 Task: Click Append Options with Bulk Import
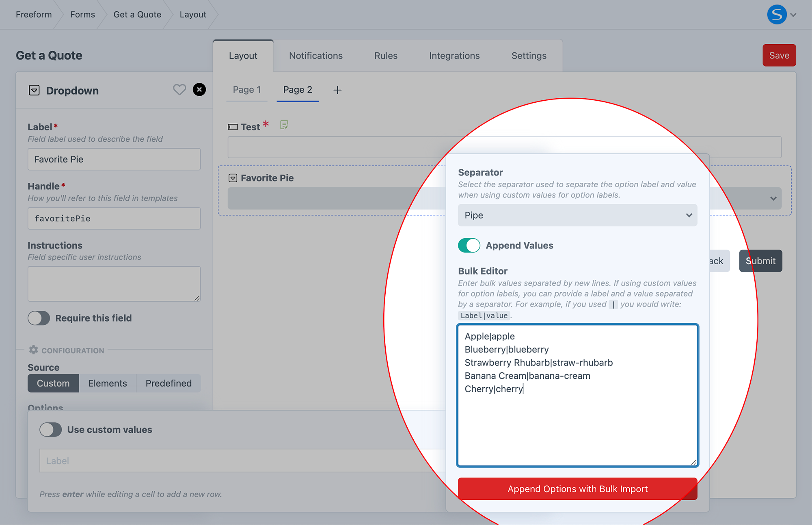pos(577,489)
